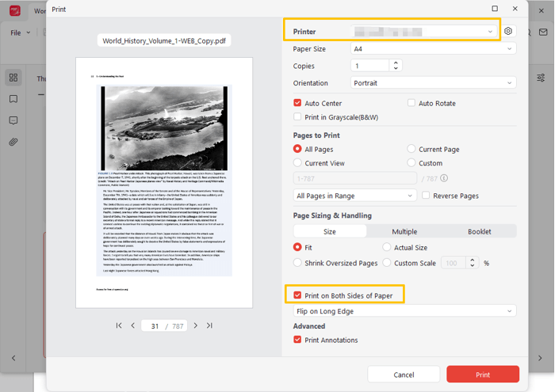The width and height of the screenshot is (555, 392).
Task: Close main application window
Action: coord(542,10)
